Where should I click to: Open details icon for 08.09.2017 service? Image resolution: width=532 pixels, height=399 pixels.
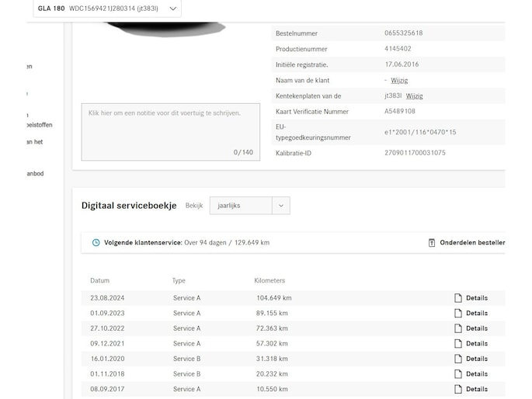pos(458,389)
